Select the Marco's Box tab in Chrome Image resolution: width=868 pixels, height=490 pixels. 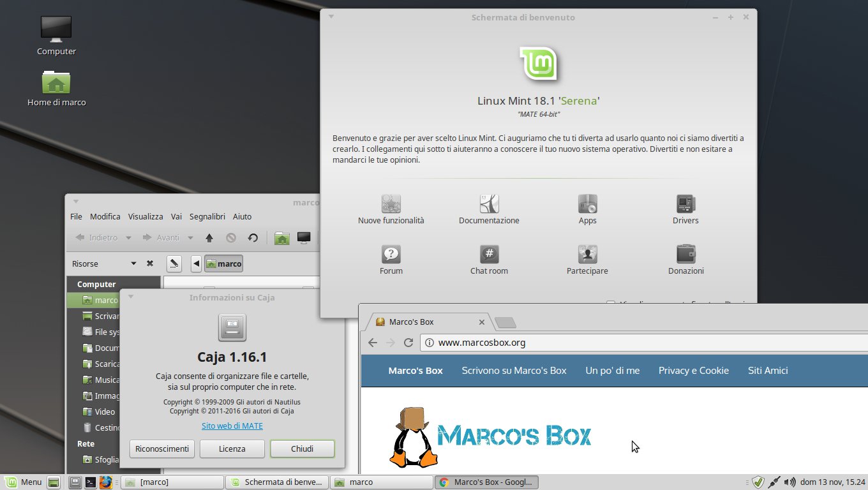coord(429,322)
